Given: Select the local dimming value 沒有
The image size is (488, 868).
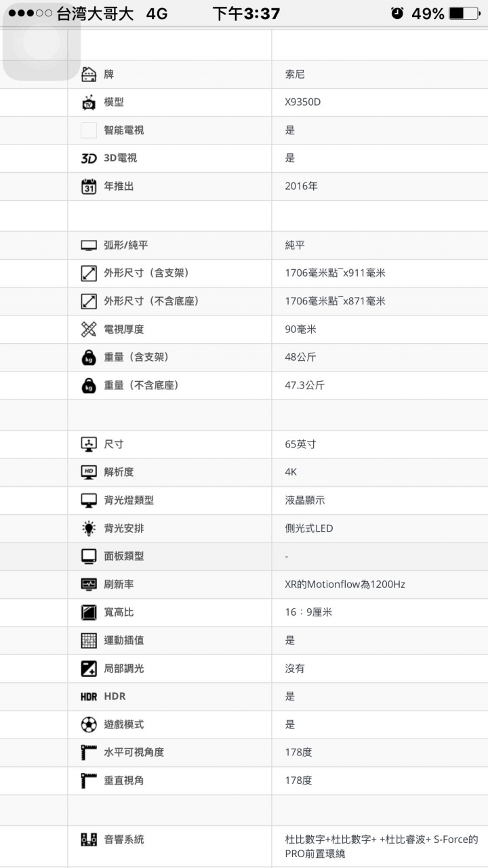Looking at the screenshot, I should pos(295,668).
